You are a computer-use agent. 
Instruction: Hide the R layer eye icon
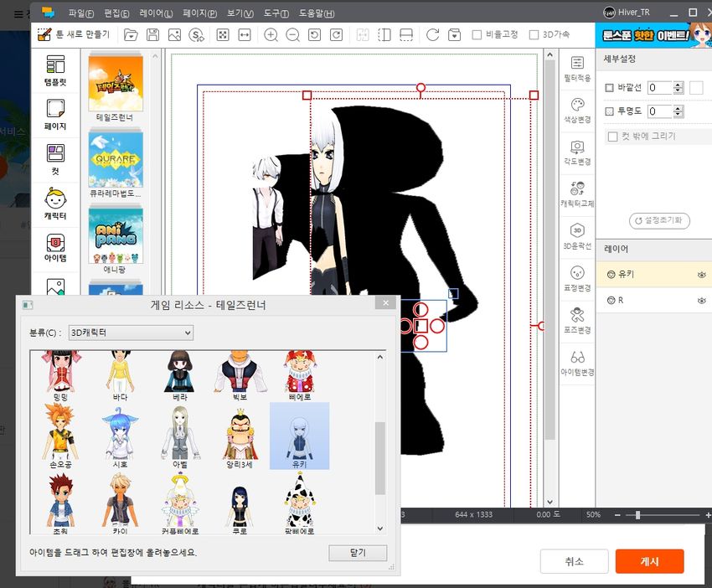[702, 301]
